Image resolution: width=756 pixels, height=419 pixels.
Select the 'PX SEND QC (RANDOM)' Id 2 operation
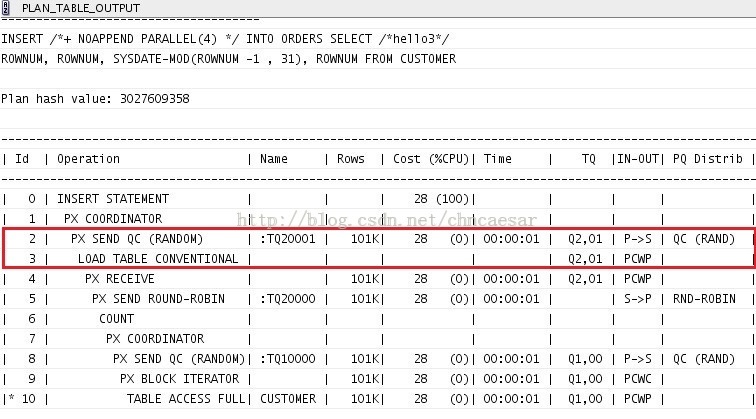137,239
